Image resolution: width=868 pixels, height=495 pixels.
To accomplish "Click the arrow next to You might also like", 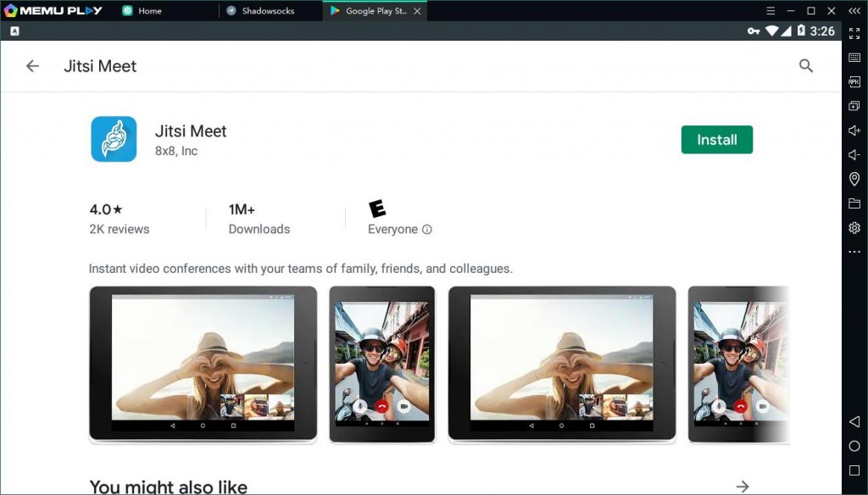I will point(743,486).
